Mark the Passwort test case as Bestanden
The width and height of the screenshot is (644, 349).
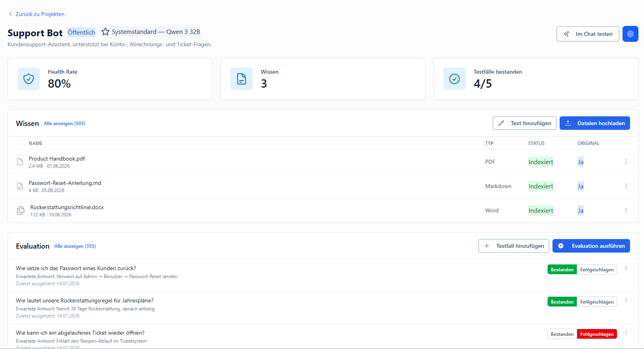pos(562,270)
